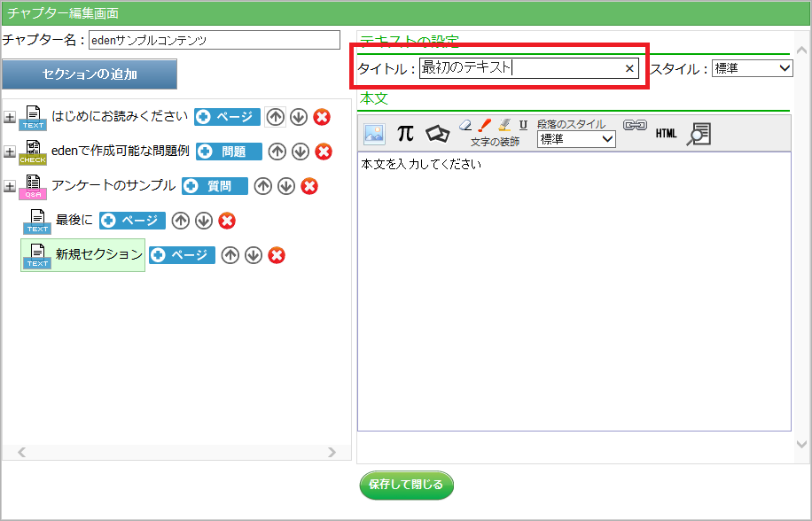Move はじめにお読みください section up
This screenshot has width=812, height=521.
coord(275,117)
